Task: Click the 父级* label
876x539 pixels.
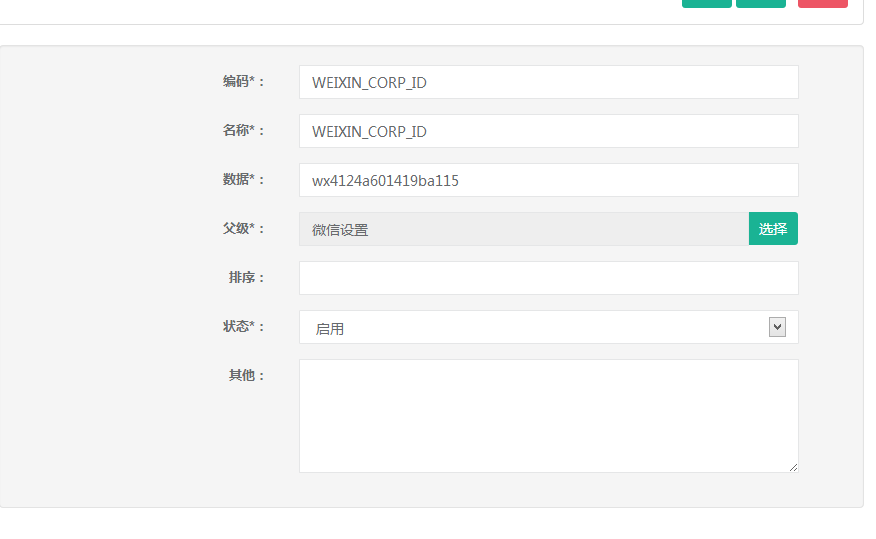Action: click(x=243, y=228)
